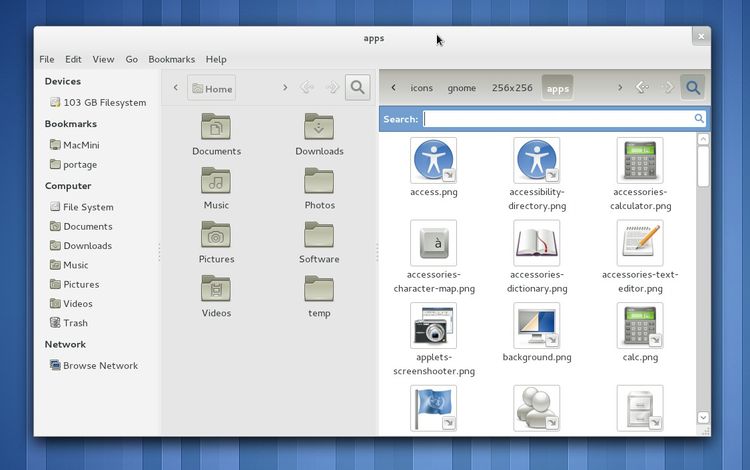
Task: Select accessories-character-map.png file
Action: pyautogui.click(x=433, y=243)
